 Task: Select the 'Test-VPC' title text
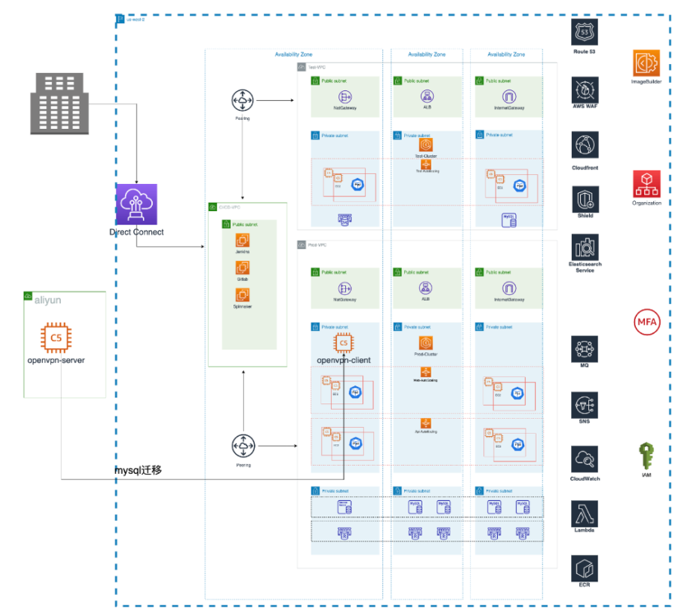click(316, 67)
